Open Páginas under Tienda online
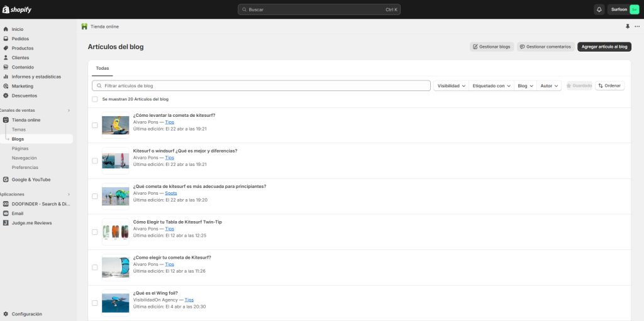 point(20,149)
